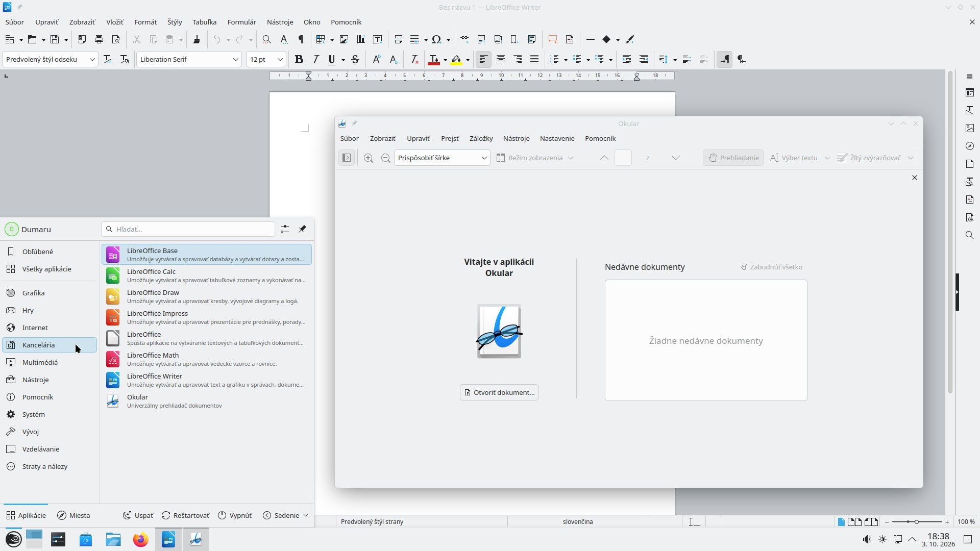Click the print icon in Writer toolbar
Viewport: 980px width, 551px height.
point(99,39)
